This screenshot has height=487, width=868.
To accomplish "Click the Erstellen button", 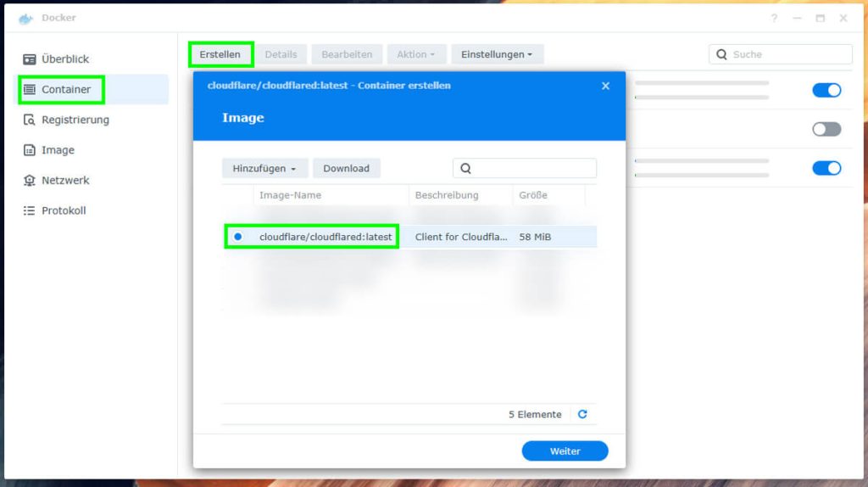I will click(x=220, y=54).
